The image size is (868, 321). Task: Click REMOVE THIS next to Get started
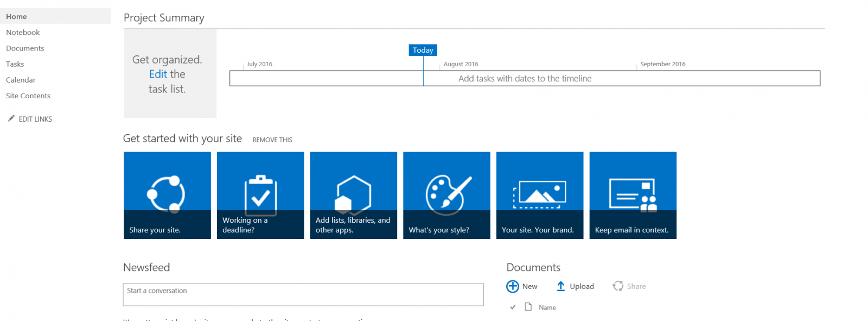tap(272, 140)
